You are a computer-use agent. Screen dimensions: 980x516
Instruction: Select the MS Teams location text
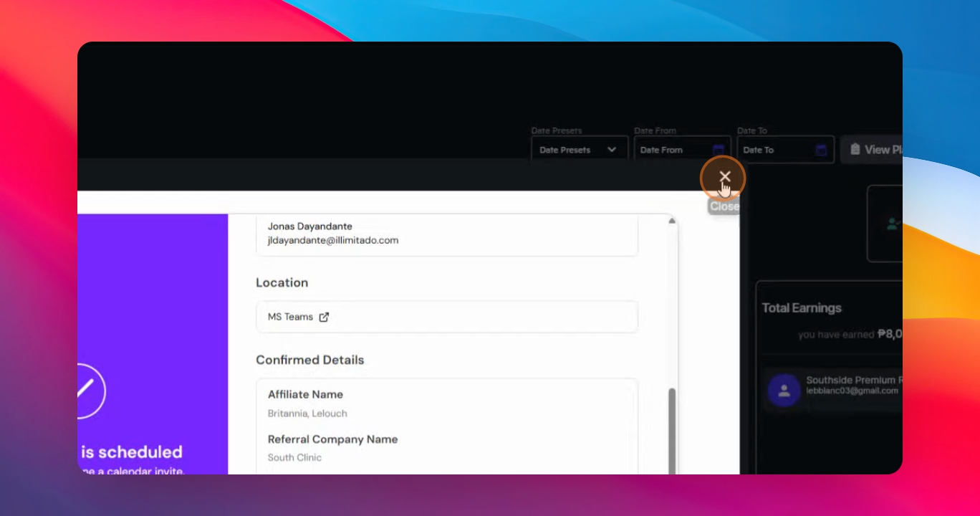pyautogui.click(x=290, y=317)
